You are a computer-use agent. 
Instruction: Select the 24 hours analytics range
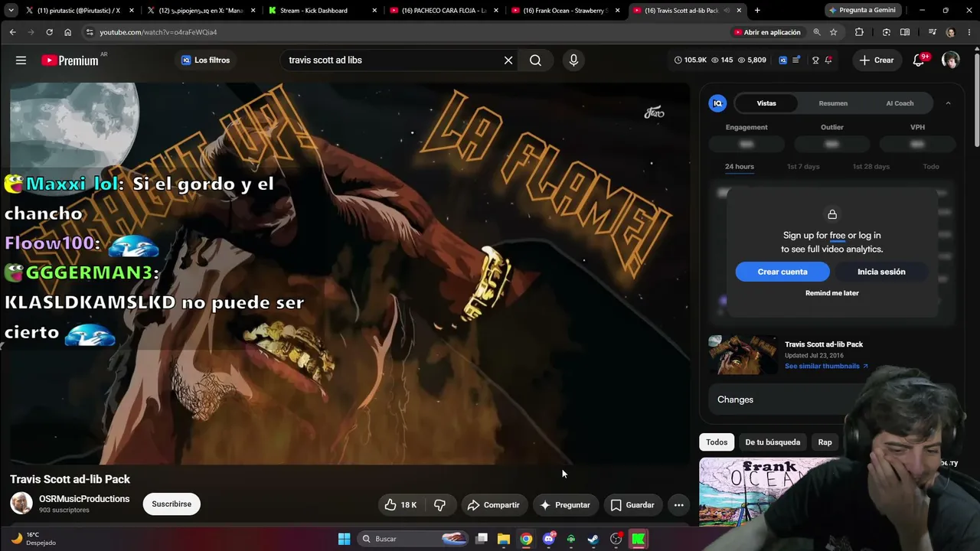point(740,167)
